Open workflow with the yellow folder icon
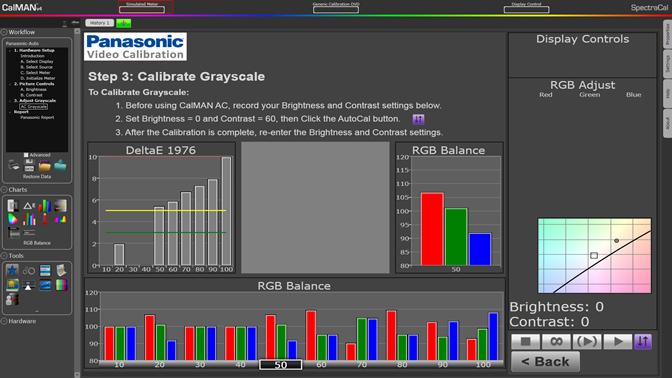The height and width of the screenshot is (378, 672). point(45,165)
